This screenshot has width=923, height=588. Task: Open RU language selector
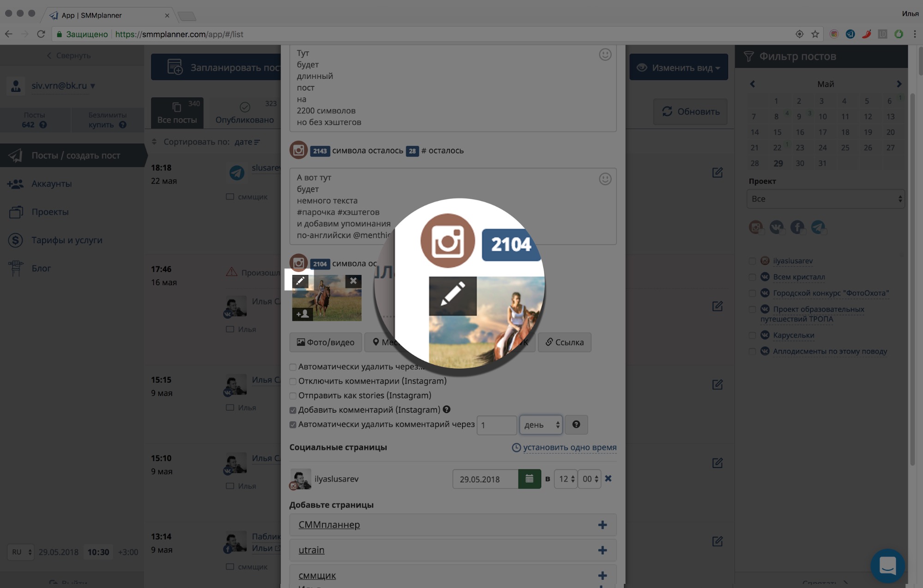tap(21, 552)
